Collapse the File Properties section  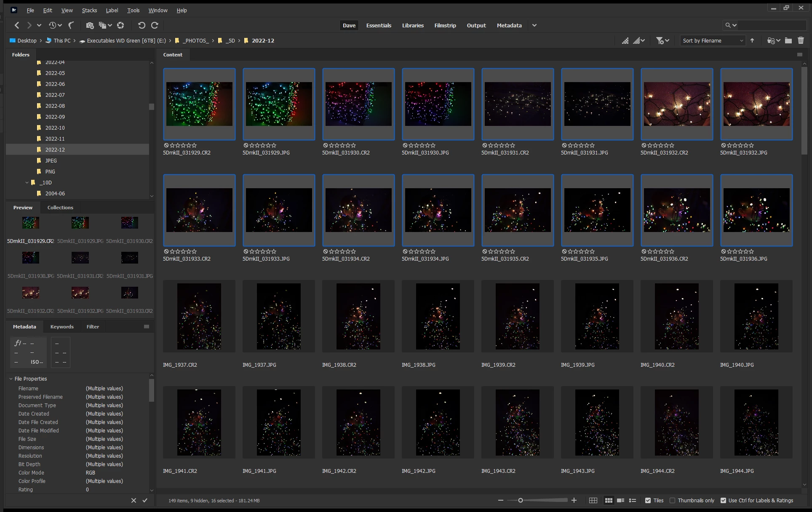point(11,379)
